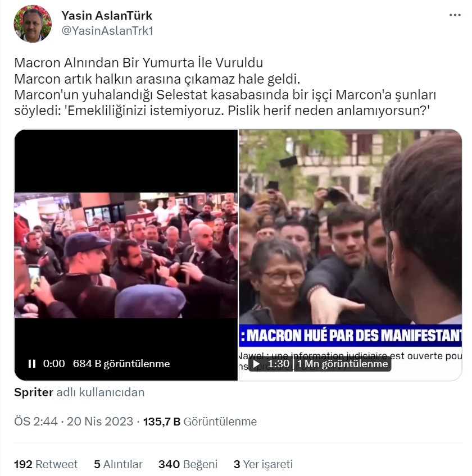The width and height of the screenshot is (472, 476).
Task: Open the right BFM video thumbnail
Action: tap(351, 255)
